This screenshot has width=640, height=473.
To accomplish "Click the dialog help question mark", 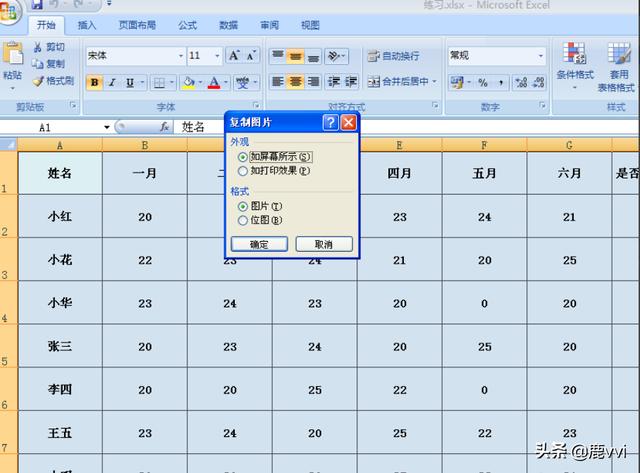I will pos(331,122).
